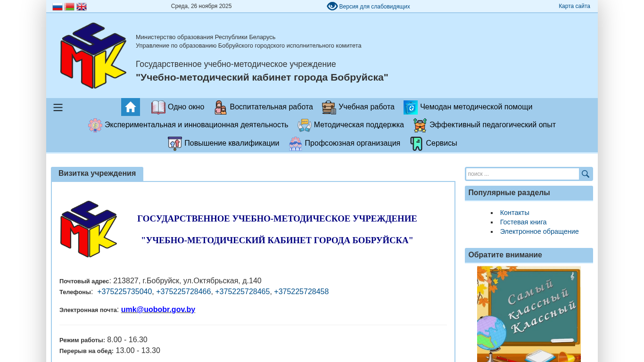The image size is (644, 362).
Task: Click the book icon beside 'Одно окно'
Action: click(158, 107)
